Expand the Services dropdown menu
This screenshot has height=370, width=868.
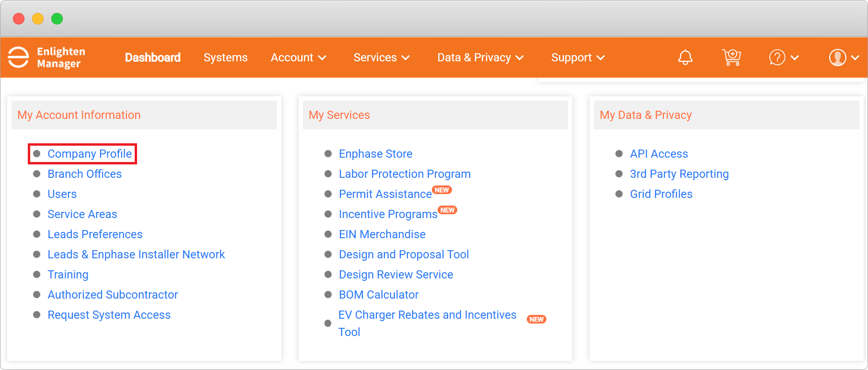pos(382,58)
